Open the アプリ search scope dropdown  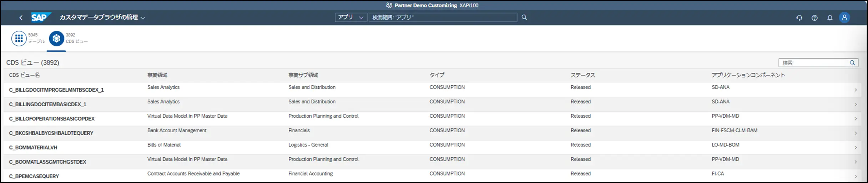pos(351,17)
